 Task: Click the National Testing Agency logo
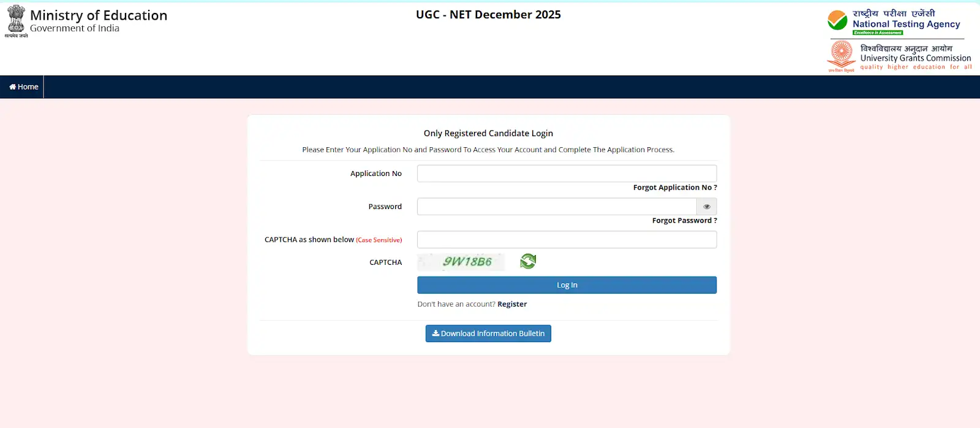tap(894, 22)
